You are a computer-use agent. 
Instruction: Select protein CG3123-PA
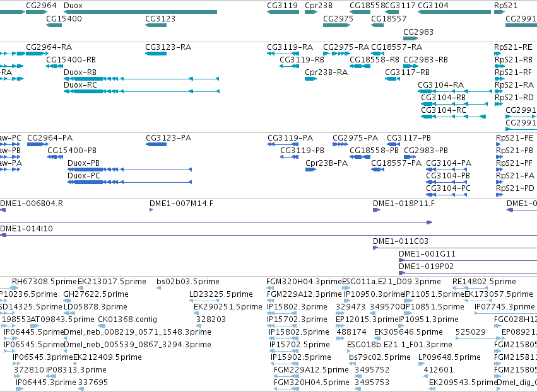tap(156, 144)
